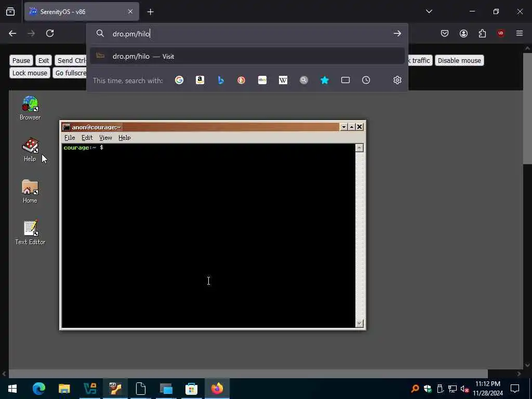Open Windows Security tray icon

[x=428, y=389]
